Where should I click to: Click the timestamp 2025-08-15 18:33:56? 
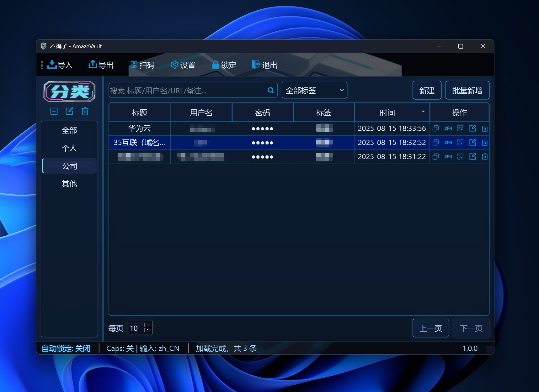392,128
